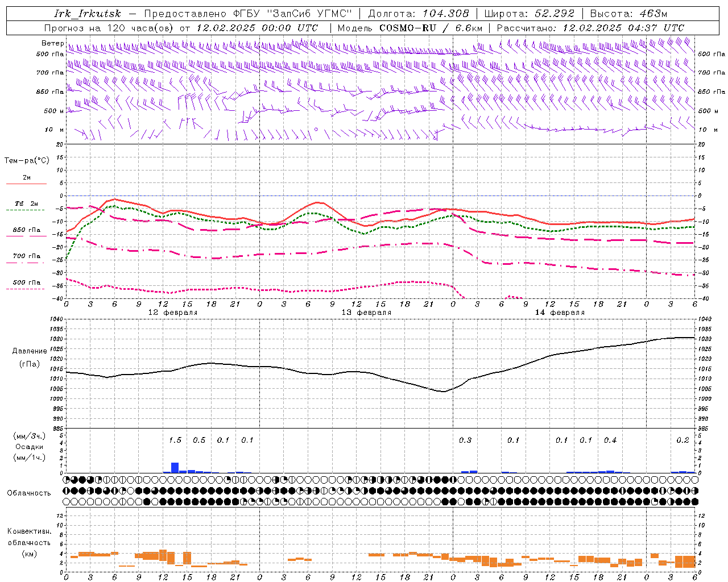Click the Облачность cloud cover label
The height and width of the screenshot is (582, 728).
pyautogui.click(x=29, y=493)
